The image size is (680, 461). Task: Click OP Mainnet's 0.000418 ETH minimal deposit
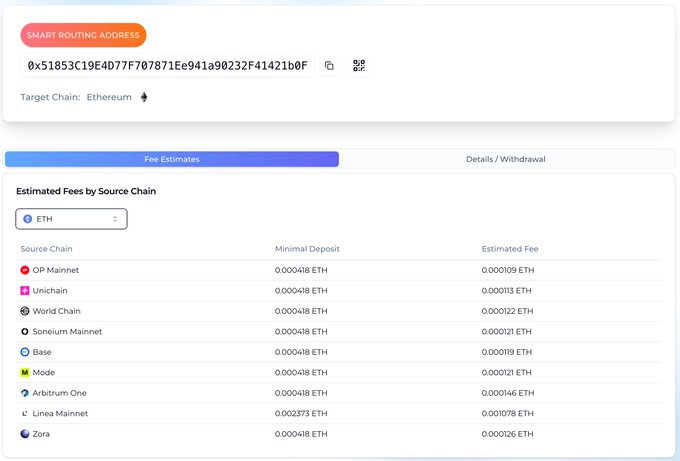(x=301, y=270)
